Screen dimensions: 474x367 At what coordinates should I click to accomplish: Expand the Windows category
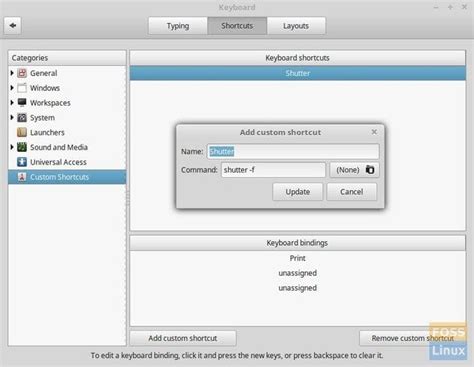pyautogui.click(x=12, y=88)
